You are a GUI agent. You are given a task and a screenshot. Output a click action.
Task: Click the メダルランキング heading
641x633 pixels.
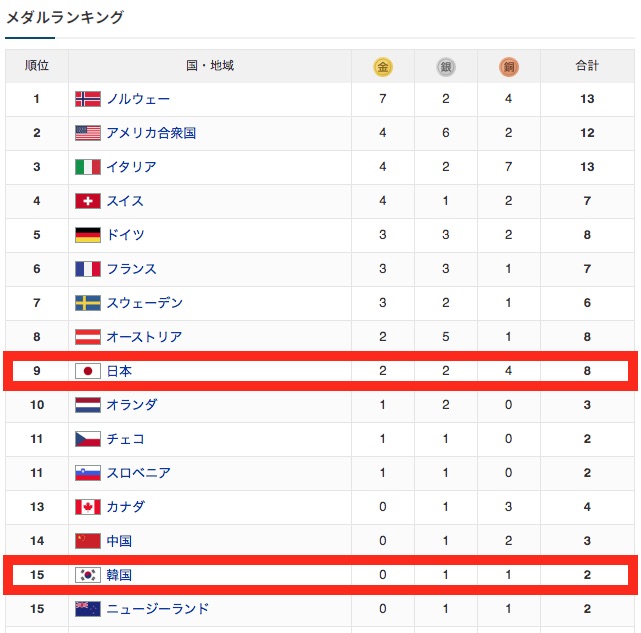65,17
